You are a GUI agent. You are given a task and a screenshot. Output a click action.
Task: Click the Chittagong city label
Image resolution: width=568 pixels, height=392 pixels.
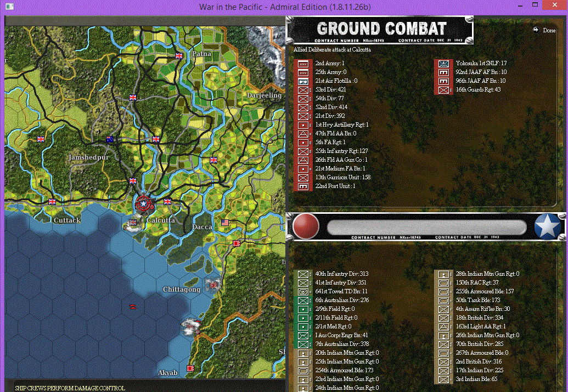[x=182, y=289]
